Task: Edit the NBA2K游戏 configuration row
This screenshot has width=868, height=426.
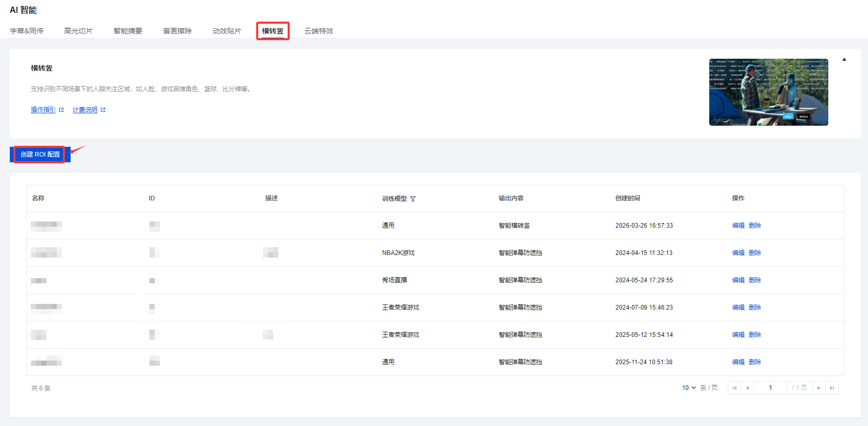Action: [738, 253]
